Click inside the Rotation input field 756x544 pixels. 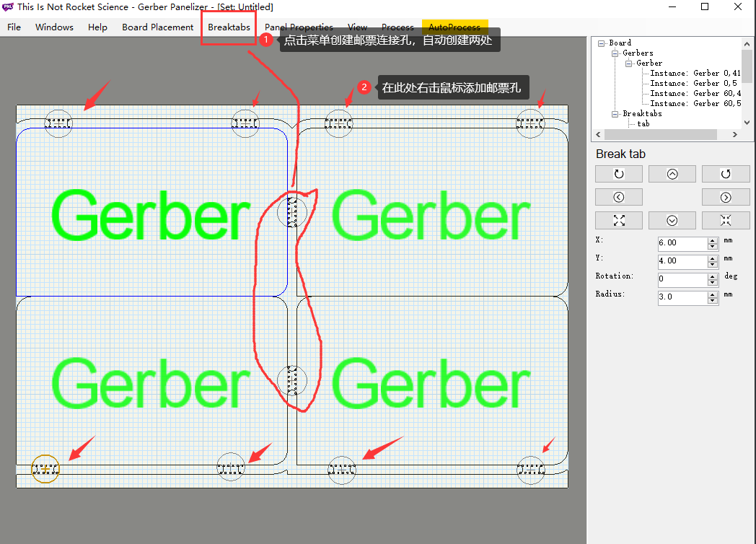coord(682,279)
